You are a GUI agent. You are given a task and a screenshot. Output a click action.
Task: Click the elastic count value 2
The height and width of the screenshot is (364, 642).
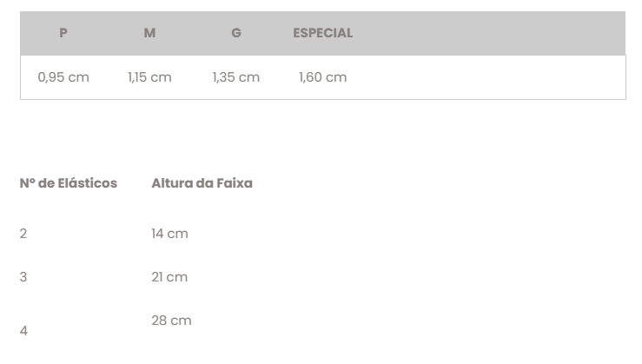23,234
